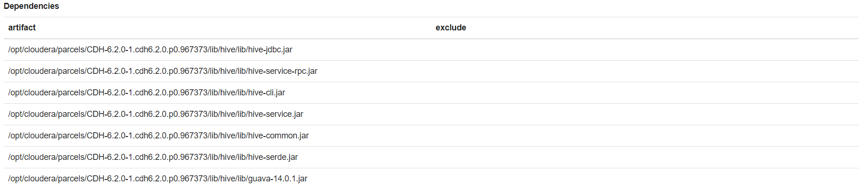Click /opt/cloudera prefix in the hive-jdbc row

coord(32,50)
